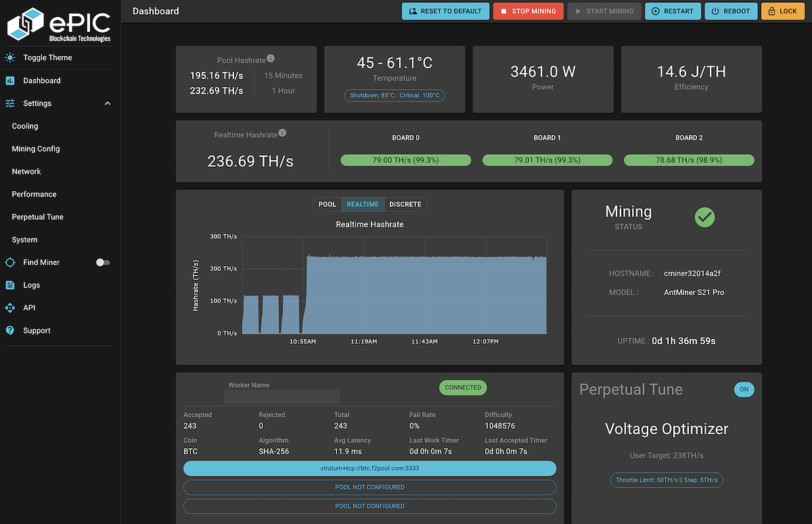
Task: Open Support via the question mark icon
Action: [x=10, y=330]
